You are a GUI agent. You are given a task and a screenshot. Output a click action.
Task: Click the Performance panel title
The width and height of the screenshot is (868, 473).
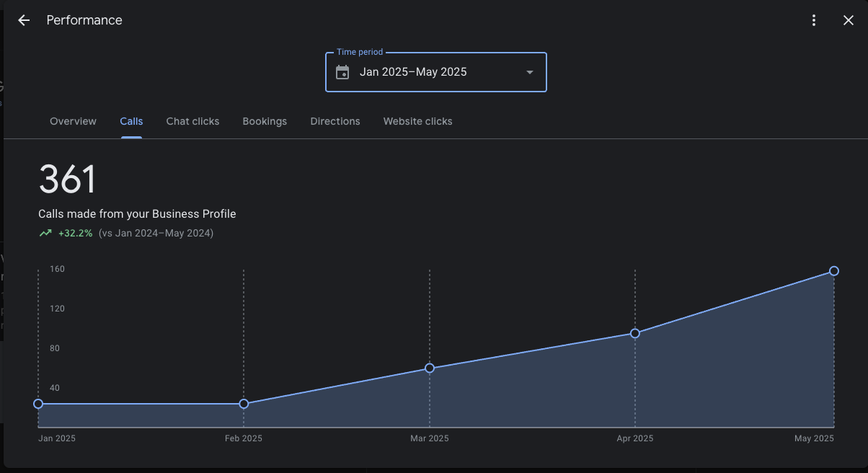pyautogui.click(x=84, y=20)
